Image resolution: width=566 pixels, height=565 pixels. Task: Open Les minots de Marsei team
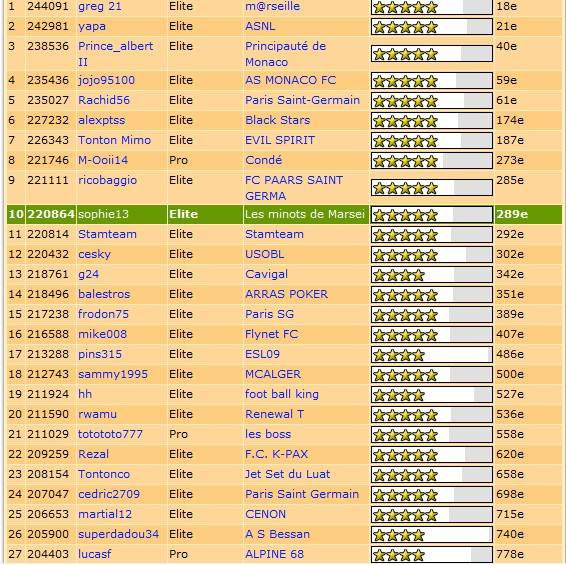point(305,214)
